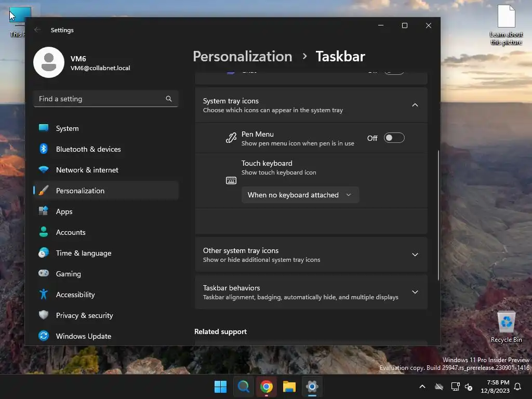Expand Taskbar behaviors section
This screenshot has height=399, width=532.
click(415, 292)
